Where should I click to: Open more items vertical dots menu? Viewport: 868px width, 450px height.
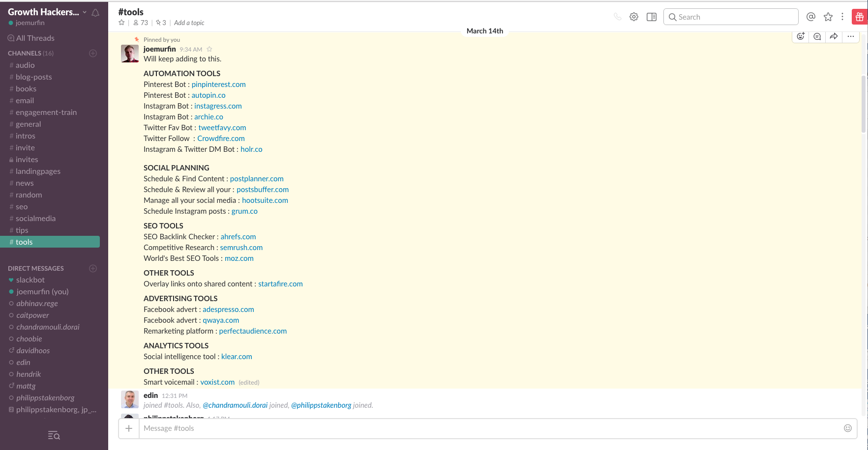click(842, 17)
